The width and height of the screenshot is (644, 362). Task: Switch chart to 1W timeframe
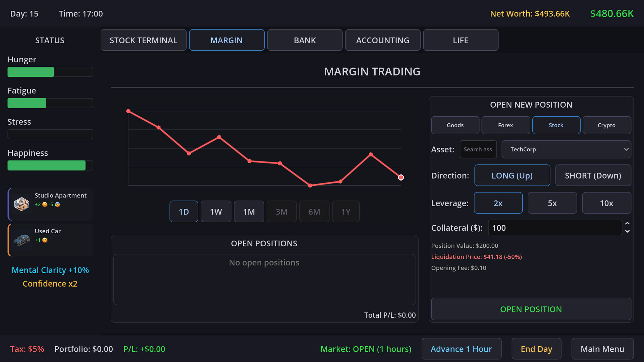coord(216,212)
